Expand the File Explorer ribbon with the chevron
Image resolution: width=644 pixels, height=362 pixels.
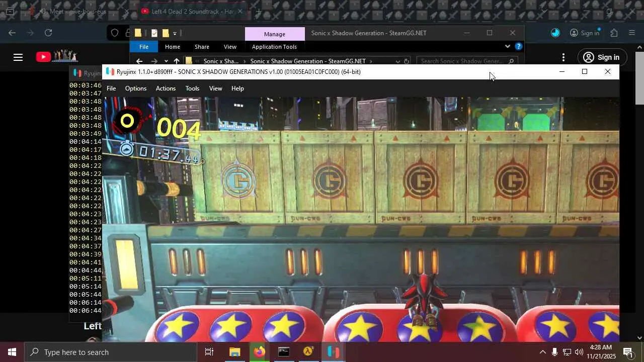coord(507,47)
